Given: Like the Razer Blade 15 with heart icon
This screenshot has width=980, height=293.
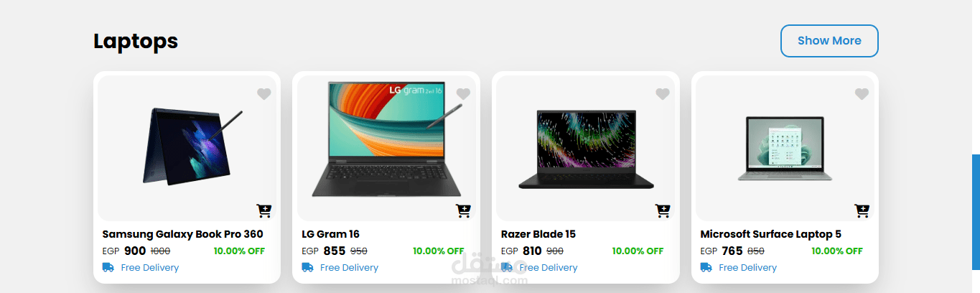Looking at the screenshot, I should tap(663, 94).
